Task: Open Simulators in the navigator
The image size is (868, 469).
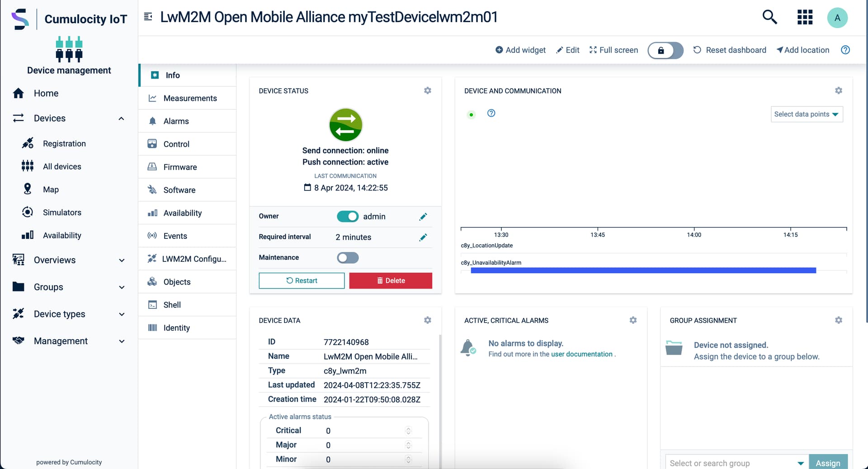Action: [62, 213]
